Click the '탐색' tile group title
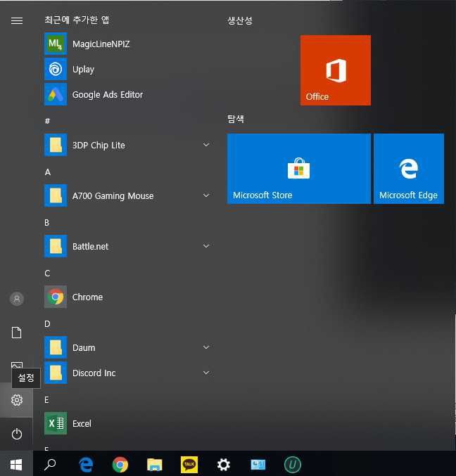Viewport: 456px width, 476px height. pyautogui.click(x=236, y=119)
